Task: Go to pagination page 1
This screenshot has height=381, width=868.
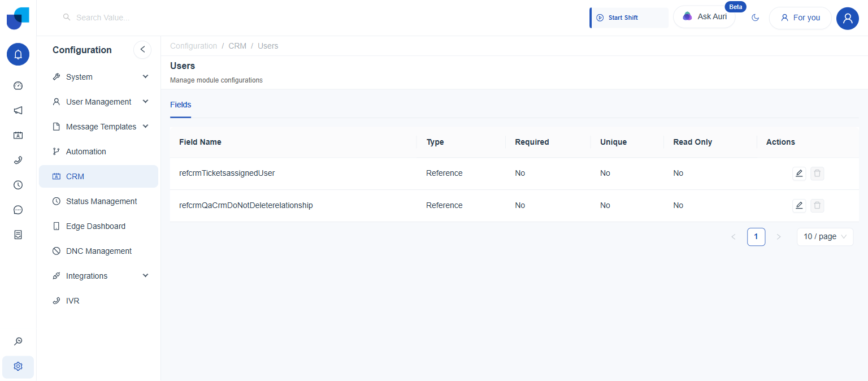Action: pyautogui.click(x=756, y=237)
